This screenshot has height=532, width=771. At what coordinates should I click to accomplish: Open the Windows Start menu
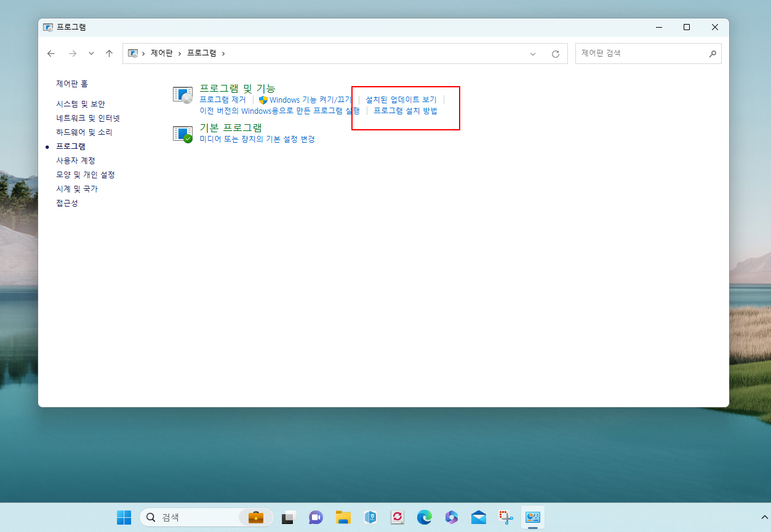pyautogui.click(x=124, y=517)
